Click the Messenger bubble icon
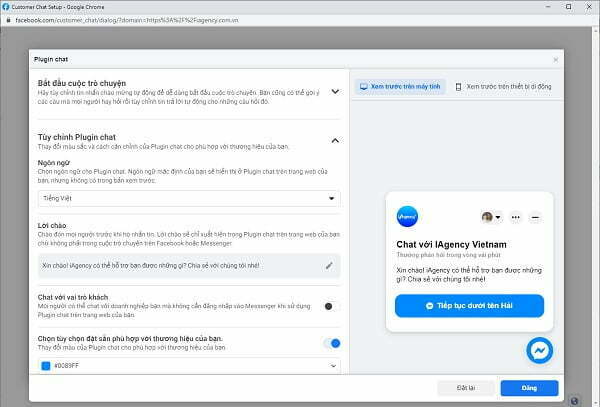This screenshot has height=407, width=600. pyautogui.click(x=540, y=350)
